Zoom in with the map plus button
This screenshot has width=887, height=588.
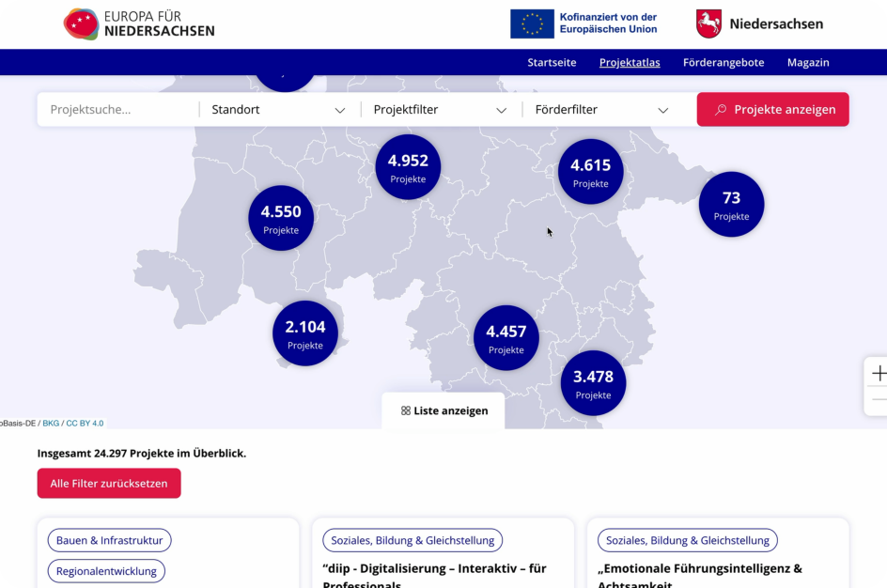click(x=878, y=373)
